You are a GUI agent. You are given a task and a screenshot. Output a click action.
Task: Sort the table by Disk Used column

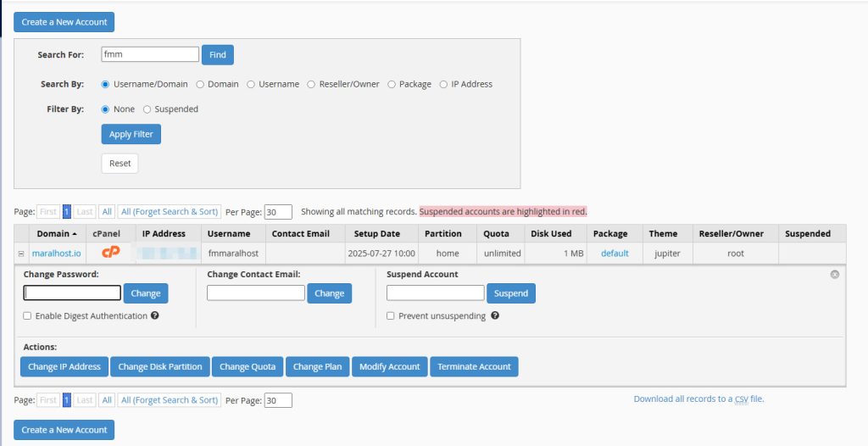click(x=550, y=234)
